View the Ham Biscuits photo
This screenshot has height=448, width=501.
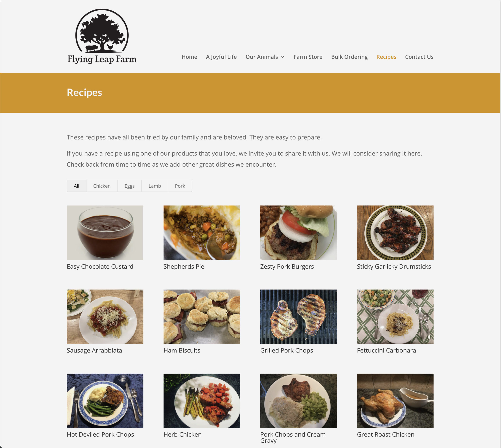202,316
